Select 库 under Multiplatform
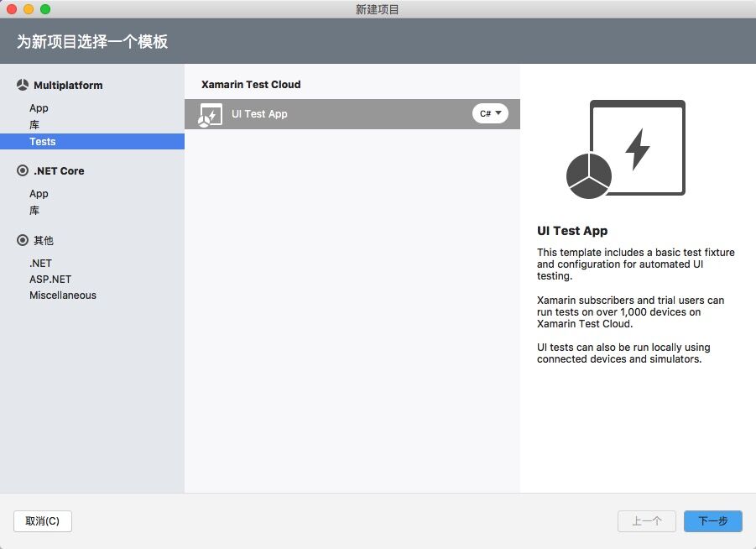756x549 pixels. pyautogui.click(x=34, y=125)
